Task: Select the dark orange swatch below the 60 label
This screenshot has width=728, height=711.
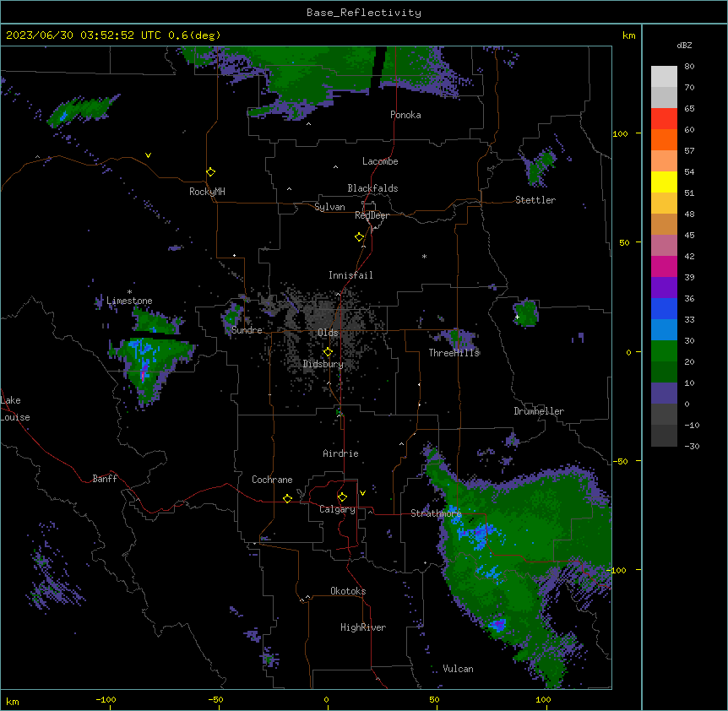Action: pyautogui.click(x=664, y=139)
